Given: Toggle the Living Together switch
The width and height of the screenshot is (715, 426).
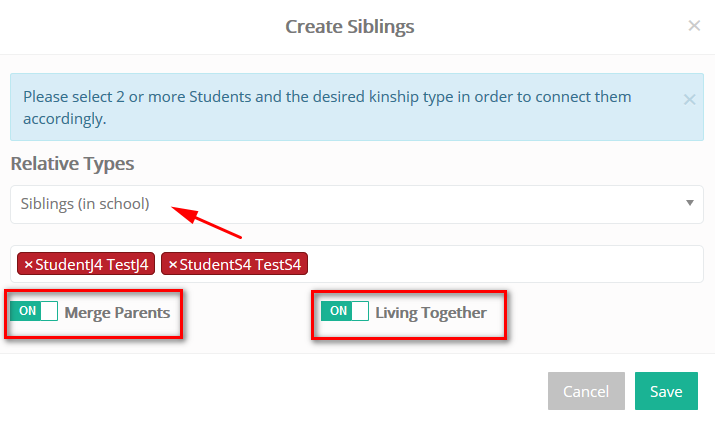Looking at the screenshot, I should (345, 311).
